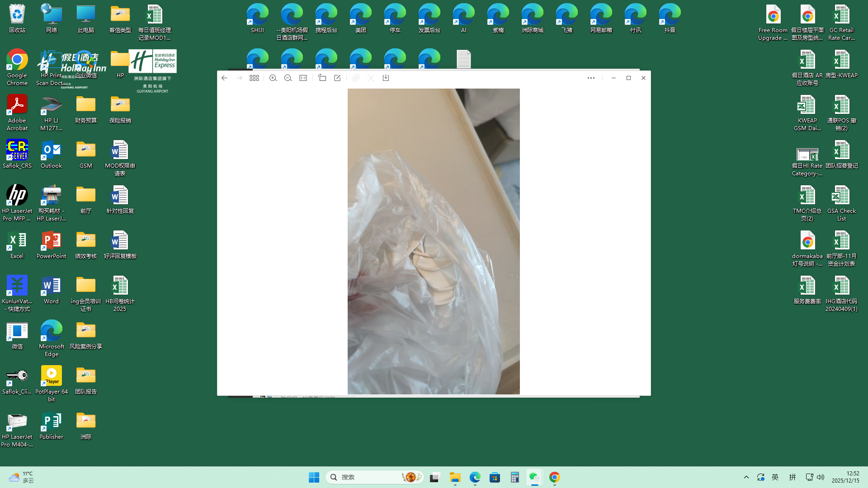
Task: Zoom in on the image
Action: pos(273,78)
